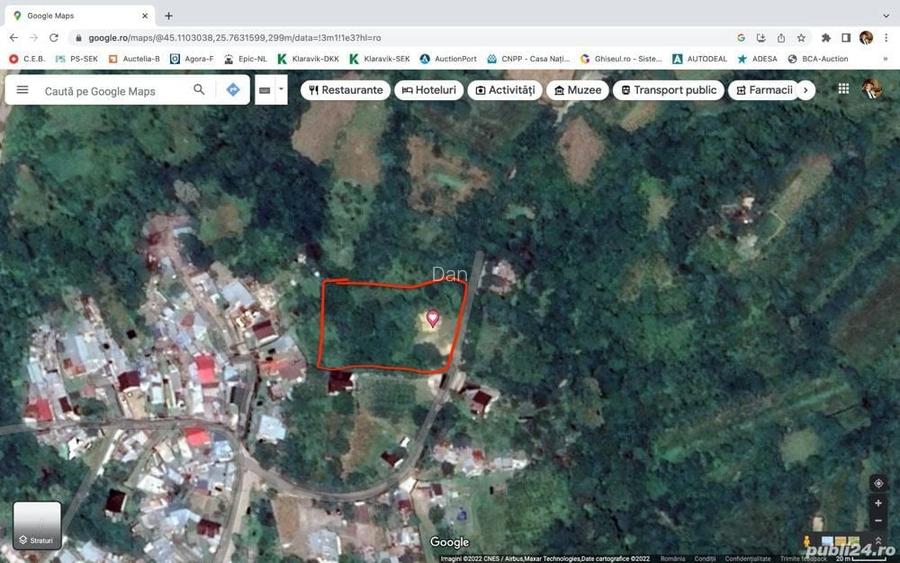Bookmark this page with the star icon
Screen dimensions: 900x563
pos(801,38)
